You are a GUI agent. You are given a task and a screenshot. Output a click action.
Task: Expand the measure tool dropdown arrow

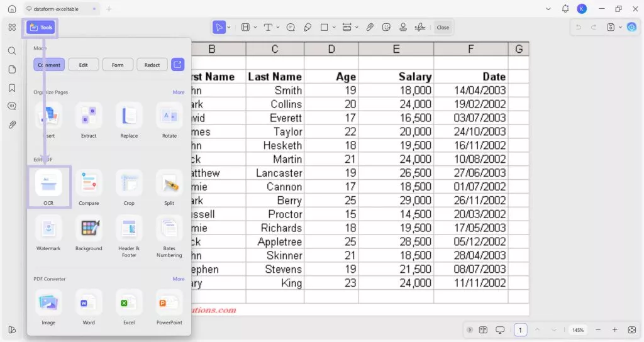click(357, 28)
